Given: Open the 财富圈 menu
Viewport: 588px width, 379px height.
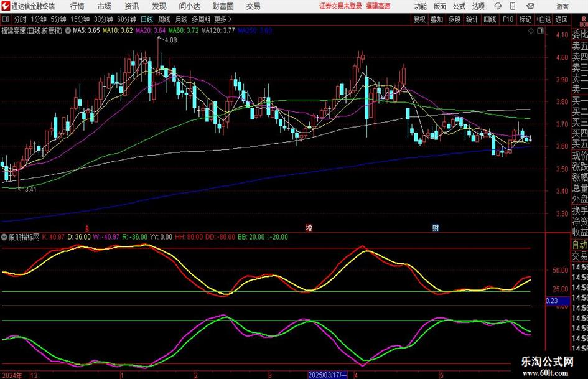Looking at the screenshot, I should [x=223, y=6].
